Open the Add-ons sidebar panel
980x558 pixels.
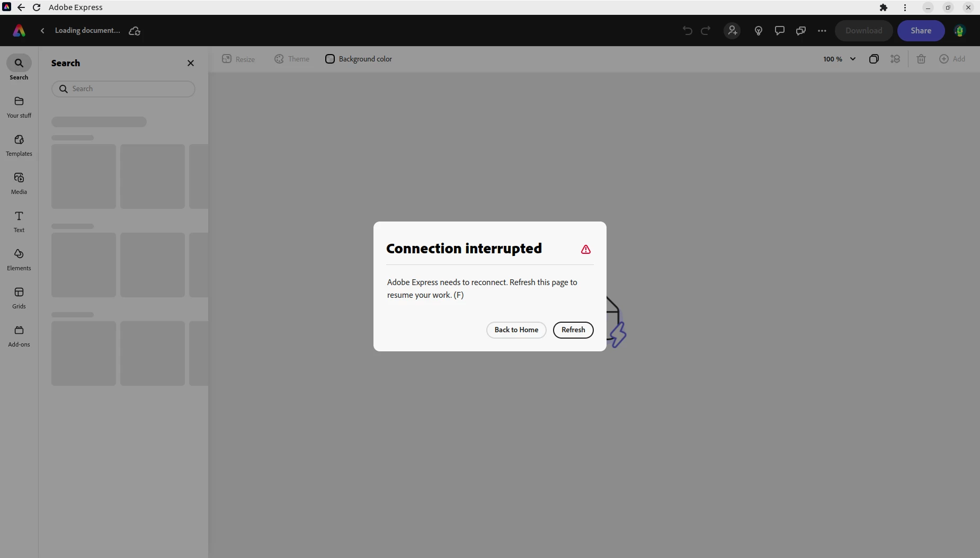pyautogui.click(x=19, y=335)
